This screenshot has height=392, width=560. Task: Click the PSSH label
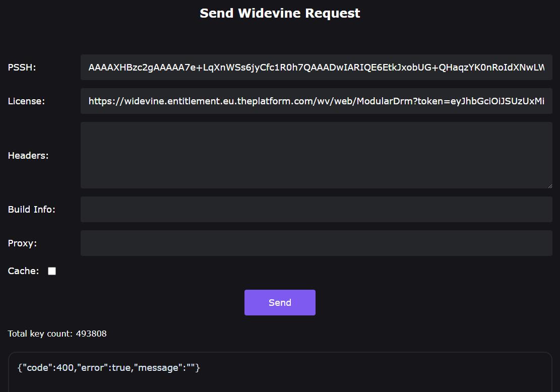[x=22, y=68]
